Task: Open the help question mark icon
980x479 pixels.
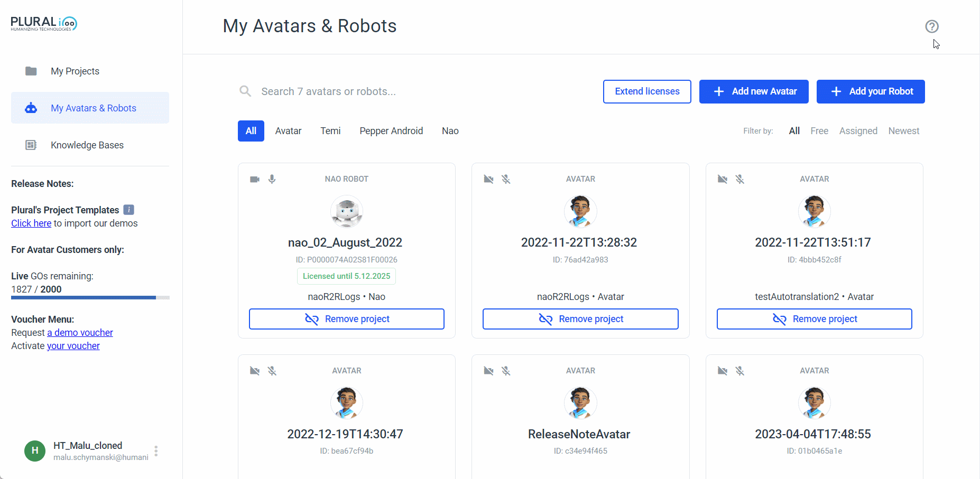Action: click(932, 26)
